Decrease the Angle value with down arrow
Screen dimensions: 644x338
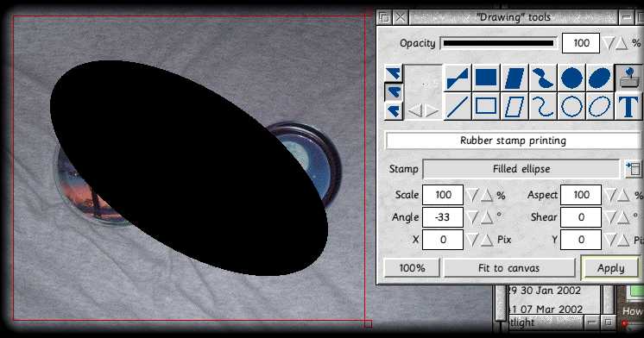click(x=472, y=217)
